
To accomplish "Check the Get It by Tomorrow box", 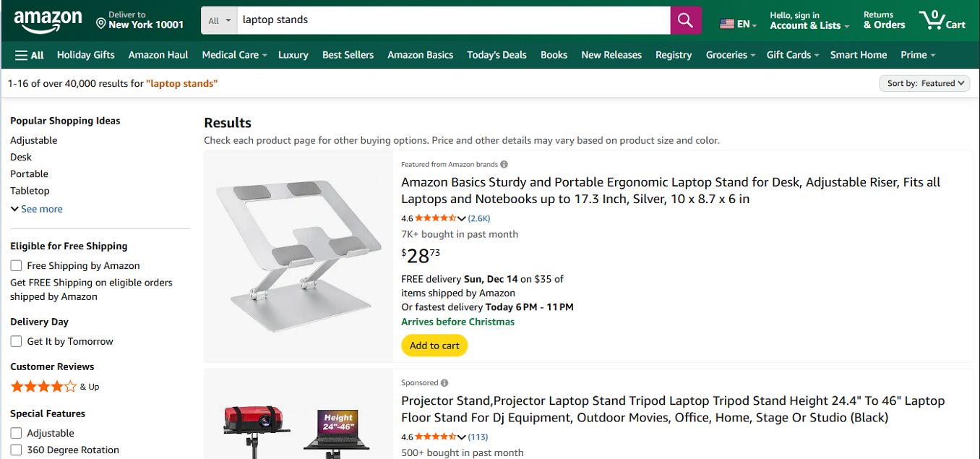I will (16, 341).
